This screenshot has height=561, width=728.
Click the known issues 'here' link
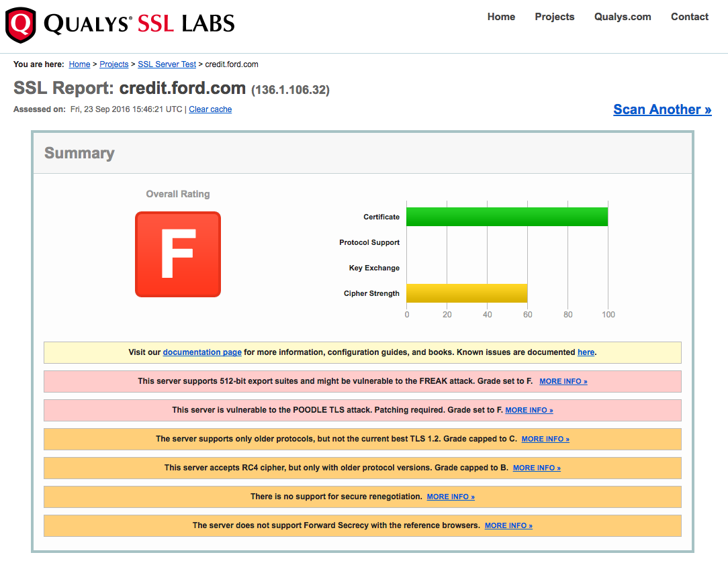tap(586, 352)
